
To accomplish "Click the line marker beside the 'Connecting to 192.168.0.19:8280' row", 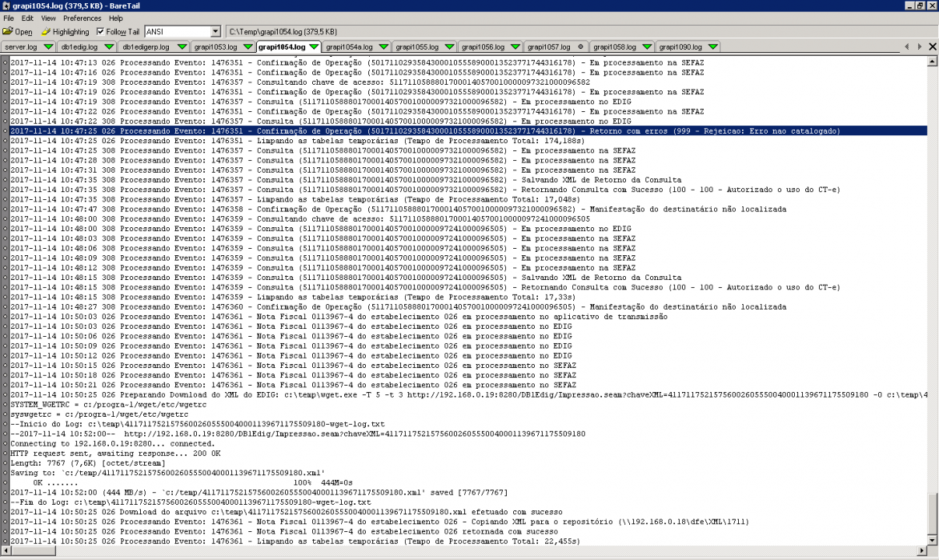I will [5, 443].
